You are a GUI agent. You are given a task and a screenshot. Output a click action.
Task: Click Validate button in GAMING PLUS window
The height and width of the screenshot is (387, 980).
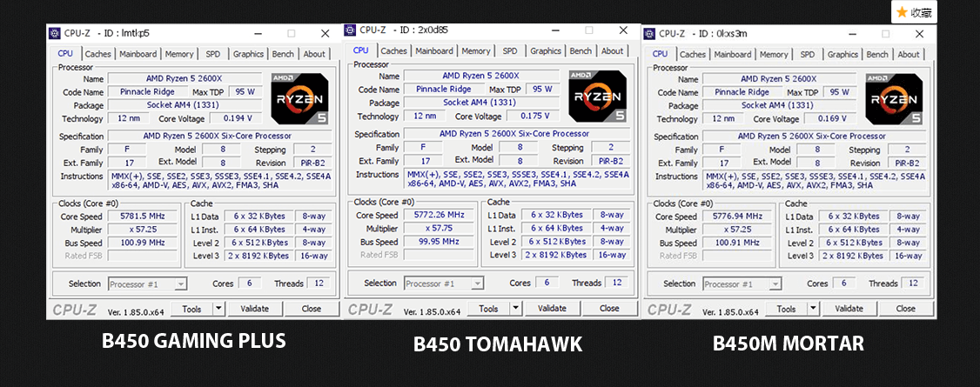click(x=254, y=309)
